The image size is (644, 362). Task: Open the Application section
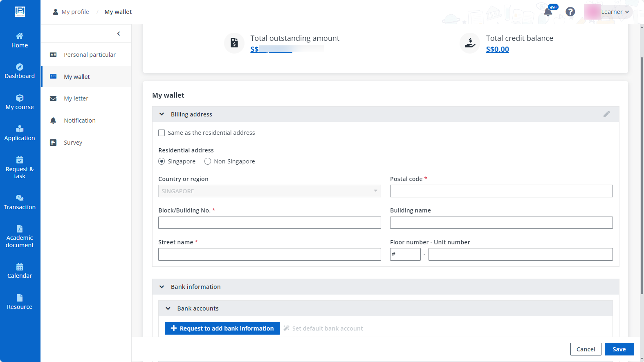20,134
